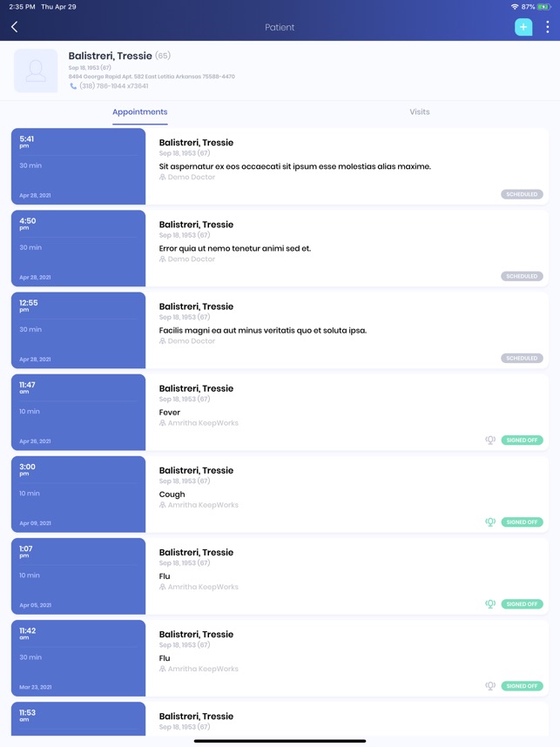Tap the patient avatar placeholder
This screenshot has height=747, width=560.
pyautogui.click(x=36, y=71)
